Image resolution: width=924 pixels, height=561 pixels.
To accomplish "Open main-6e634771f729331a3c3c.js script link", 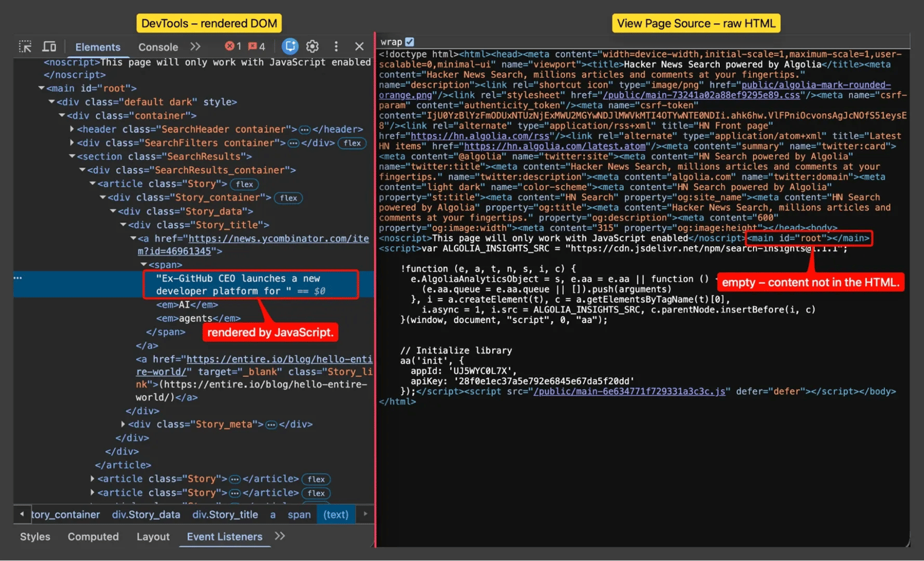I will pos(629,392).
